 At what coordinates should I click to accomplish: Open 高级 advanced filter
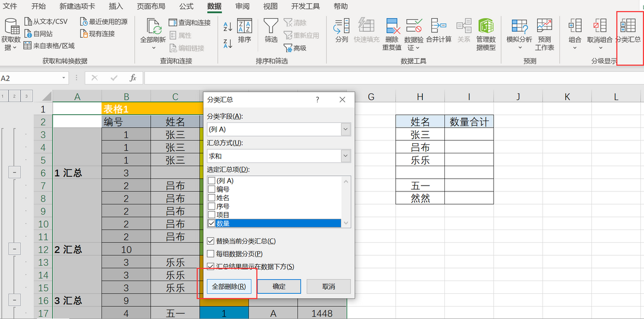pos(295,48)
